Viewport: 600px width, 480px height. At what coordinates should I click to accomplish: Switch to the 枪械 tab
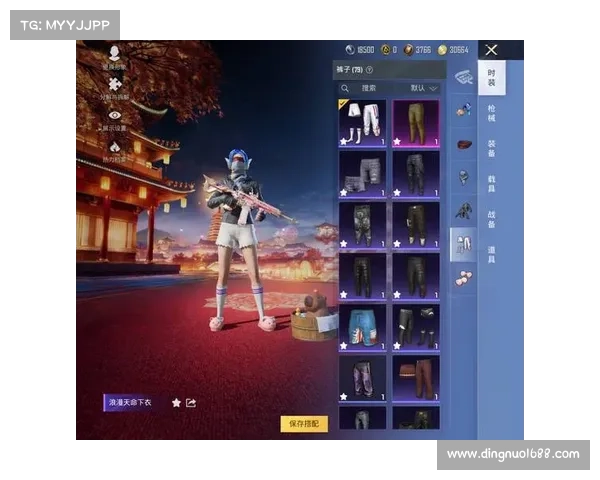coord(492,114)
